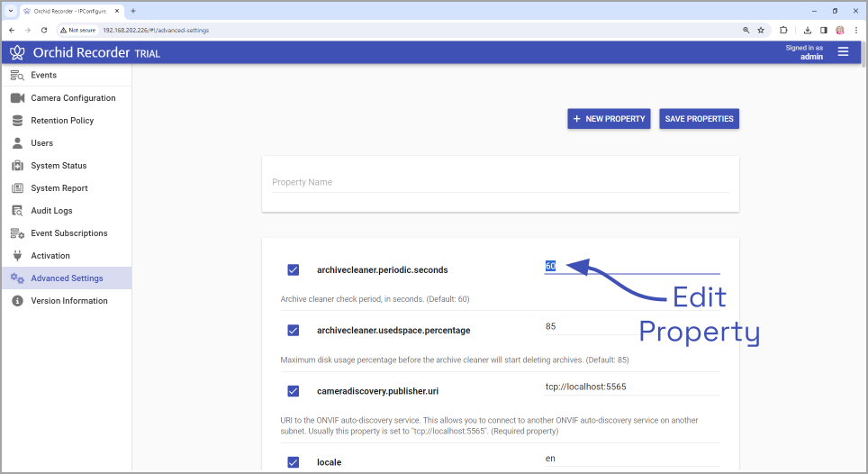The width and height of the screenshot is (868, 474).
Task: Click the browser address bar URL
Action: click(156, 31)
